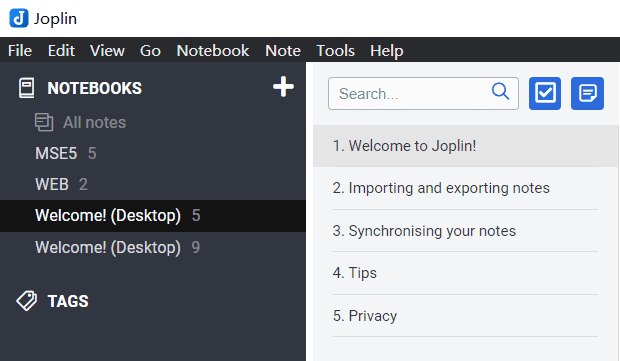Image resolution: width=620 pixels, height=361 pixels.
Task: Click the Joplin app logo
Action: coord(19,18)
